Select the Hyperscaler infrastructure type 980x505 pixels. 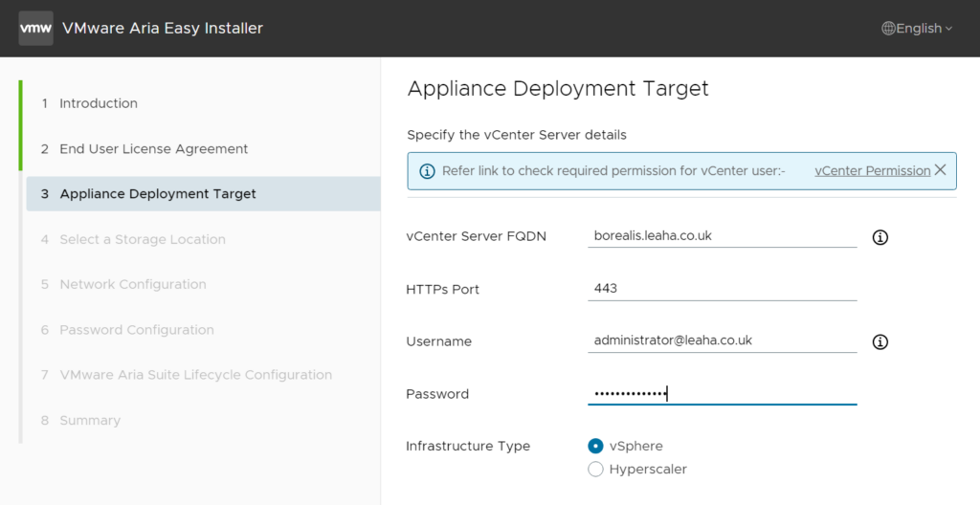coord(595,469)
